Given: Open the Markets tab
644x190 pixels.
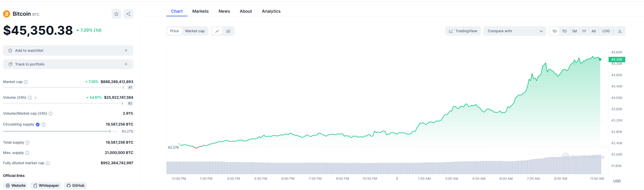Looking at the screenshot, I should click(200, 11).
